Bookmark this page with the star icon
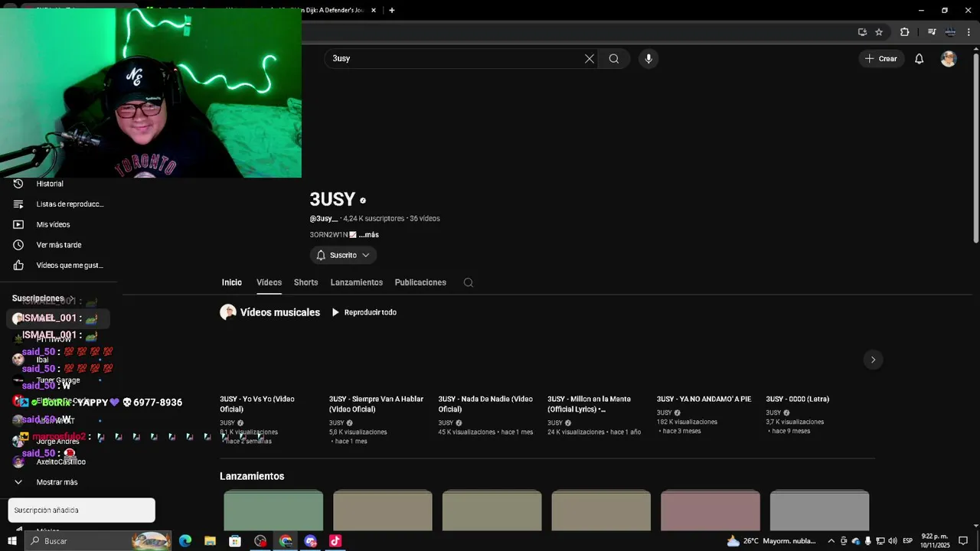 879,32
